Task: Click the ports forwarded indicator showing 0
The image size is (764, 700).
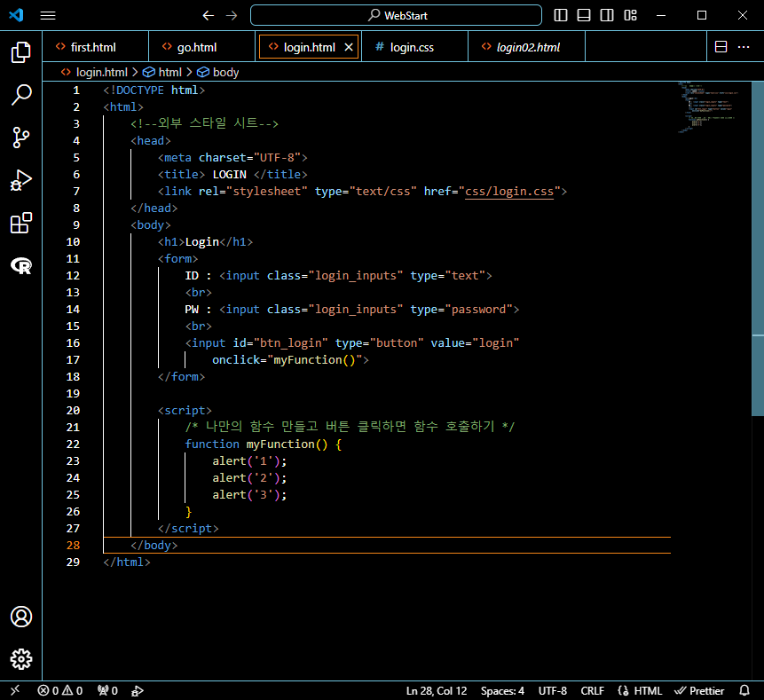Action: tap(107, 691)
